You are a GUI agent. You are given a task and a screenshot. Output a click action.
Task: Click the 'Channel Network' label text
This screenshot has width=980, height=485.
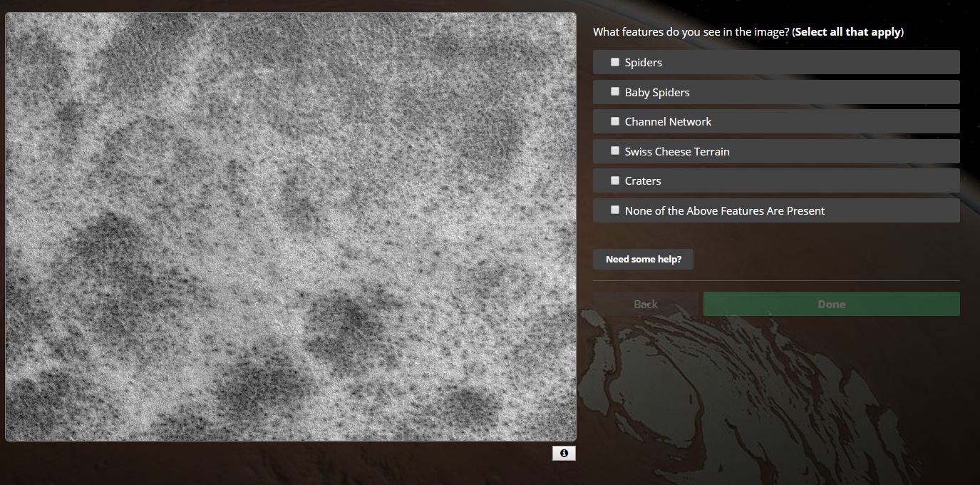pos(668,122)
